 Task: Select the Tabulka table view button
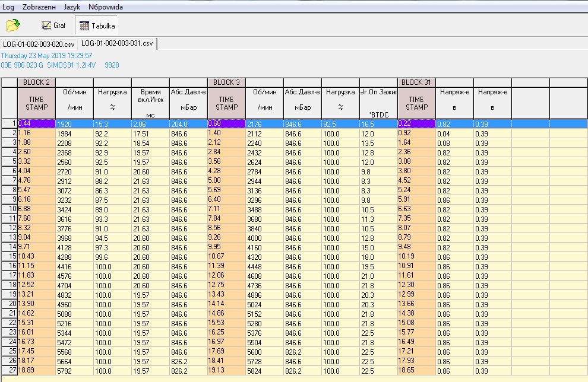[x=97, y=26]
